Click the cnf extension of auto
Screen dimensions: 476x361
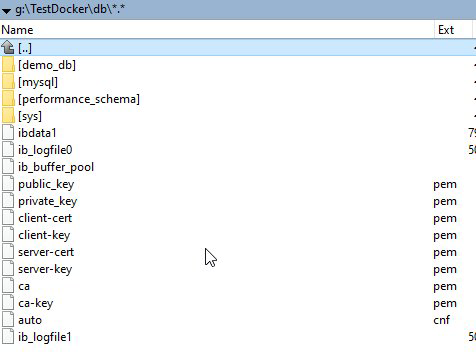pos(442,320)
